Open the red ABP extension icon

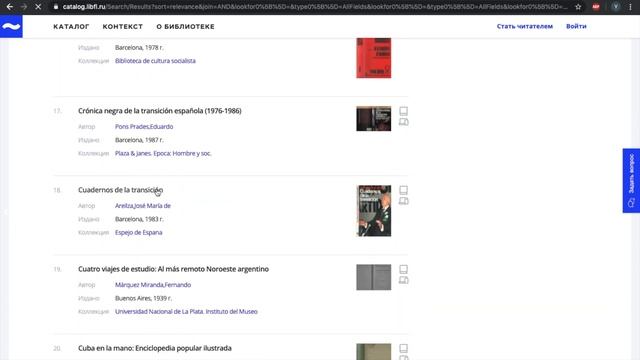pos(596,7)
